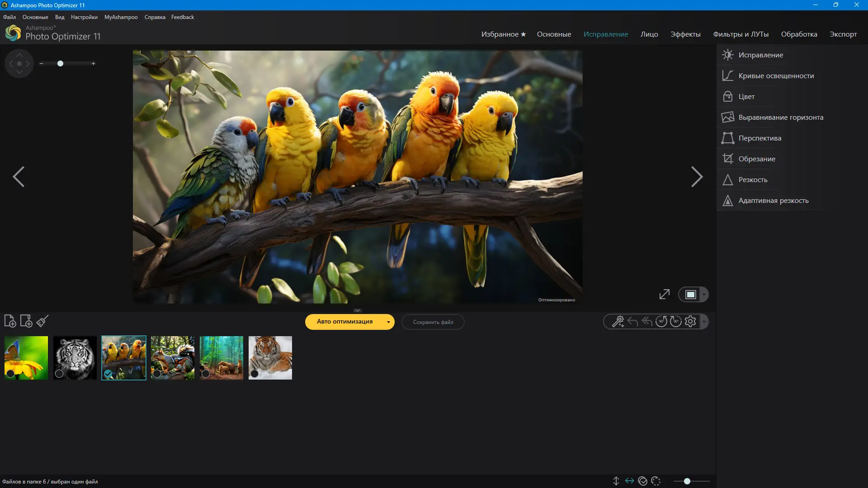Viewport: 868px width, 488px height.
Task: Enter fullscreen with diagonal arrow icon
Action: pyautogui.click(x=664, y=295)
